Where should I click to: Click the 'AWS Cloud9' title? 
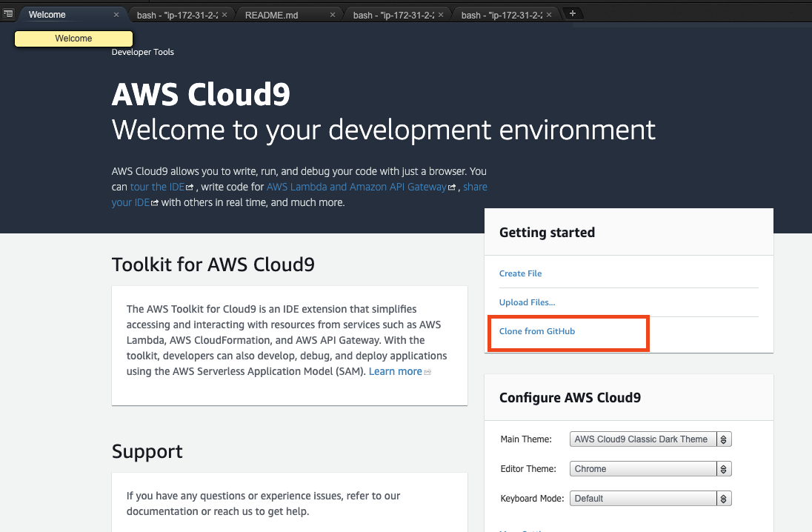point(201,94)
